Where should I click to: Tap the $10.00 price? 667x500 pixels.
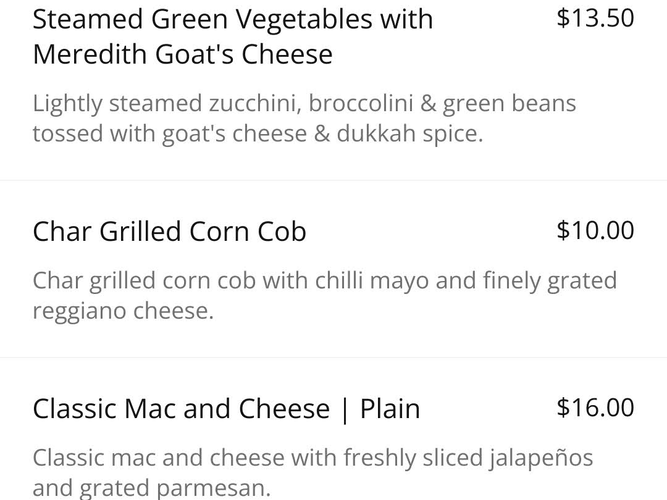[595, 230]
